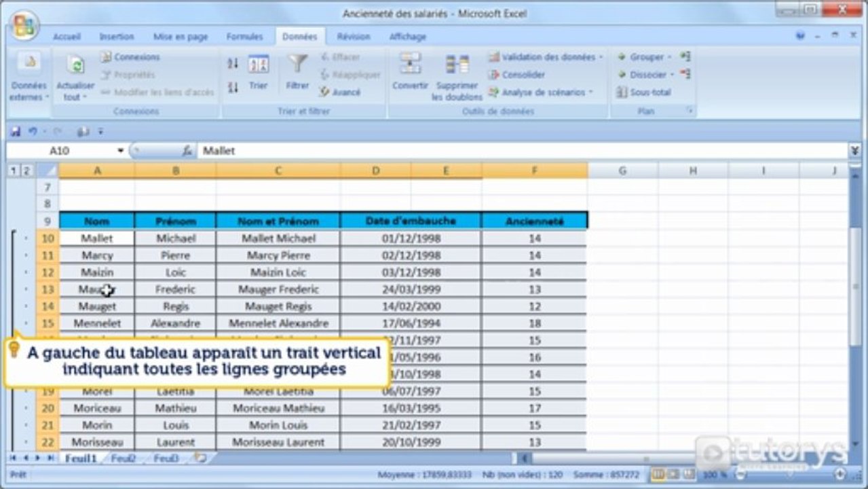Open Name Box dropdown arrow
The height and width of the screenshot is (489, 868).
(121, 151)
